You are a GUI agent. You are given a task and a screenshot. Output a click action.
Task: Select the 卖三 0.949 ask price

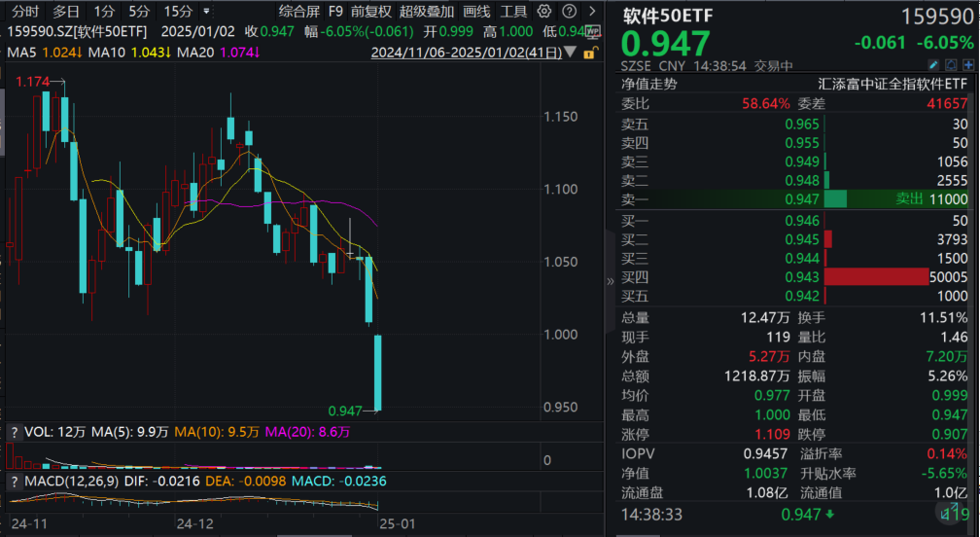pyautogui.click(x=802, y=161)
